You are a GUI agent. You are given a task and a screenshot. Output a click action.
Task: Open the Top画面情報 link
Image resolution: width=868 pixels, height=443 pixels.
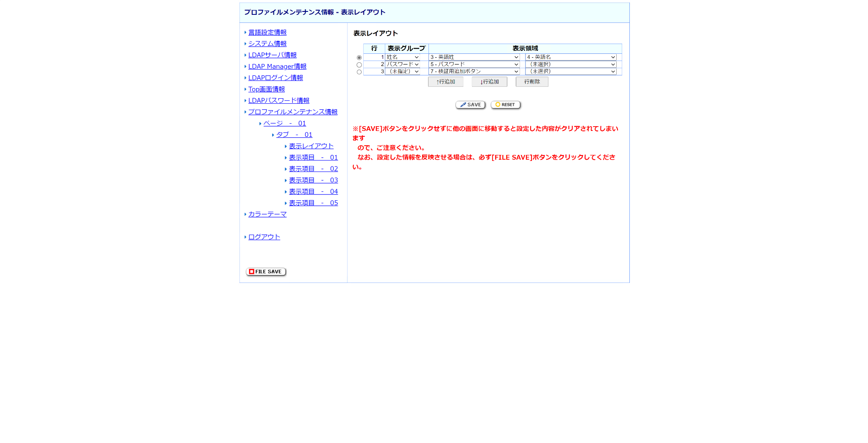[x=267, y=89]
